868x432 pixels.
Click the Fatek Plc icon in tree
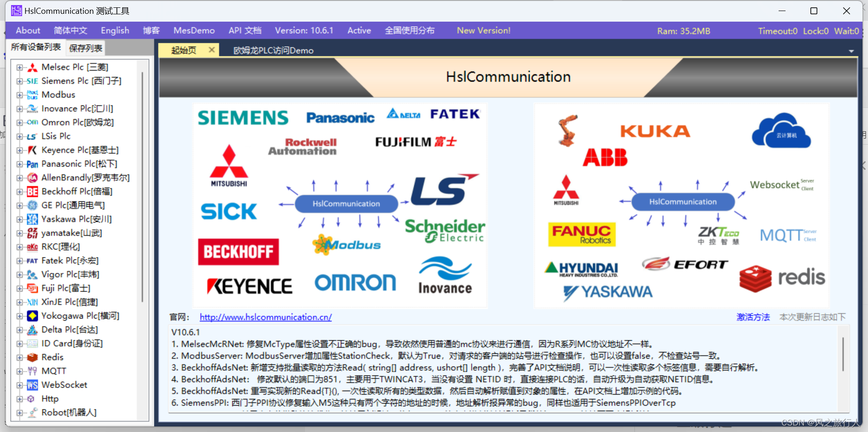(32, 261)
